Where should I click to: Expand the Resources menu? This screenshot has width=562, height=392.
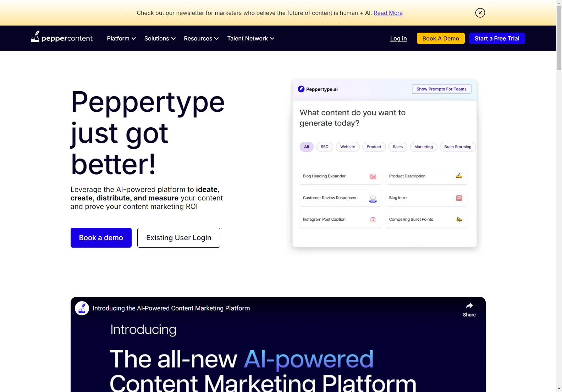click(201, 38)
